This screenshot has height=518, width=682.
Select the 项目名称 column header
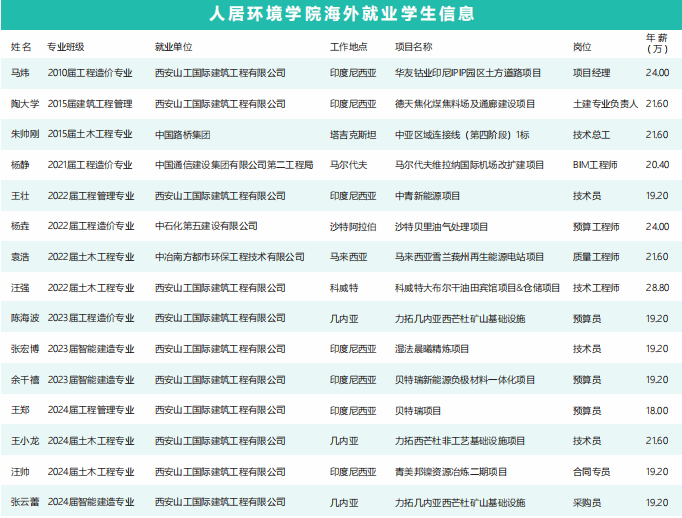click(x=414, y=47)
